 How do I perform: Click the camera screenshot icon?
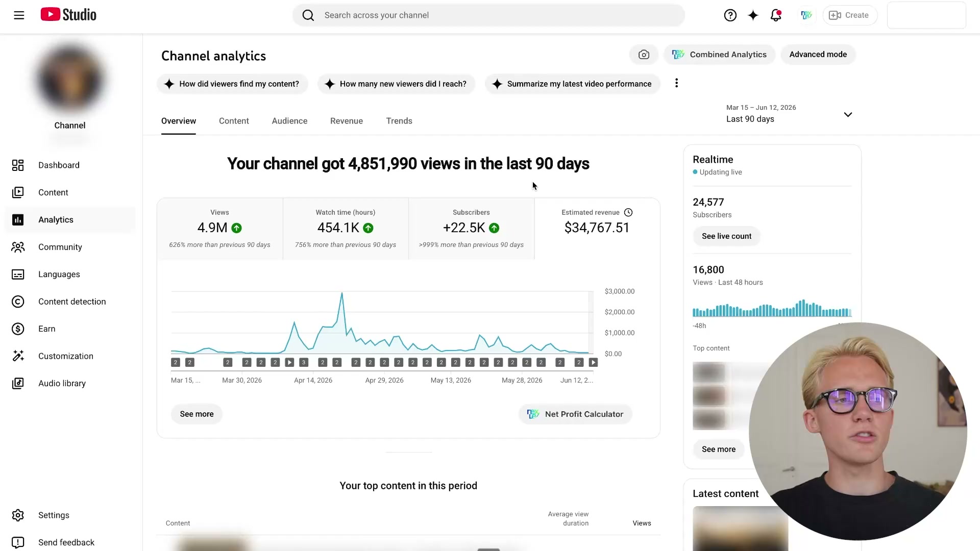(644, 55)
